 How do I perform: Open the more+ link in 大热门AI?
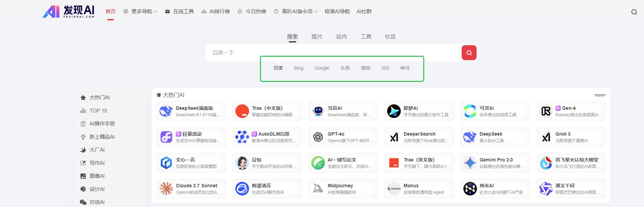tap(600, 95)
